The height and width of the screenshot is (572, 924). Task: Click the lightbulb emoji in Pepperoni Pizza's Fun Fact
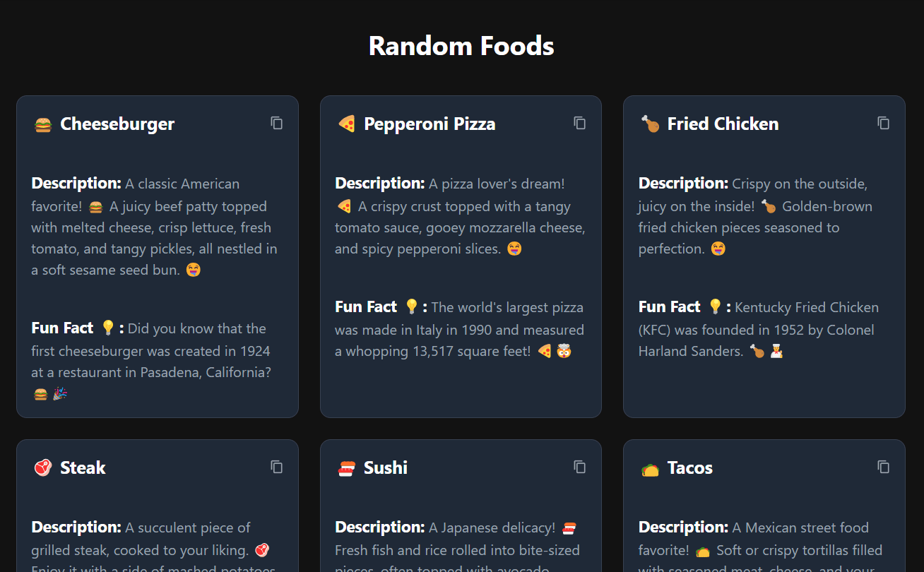413,306
